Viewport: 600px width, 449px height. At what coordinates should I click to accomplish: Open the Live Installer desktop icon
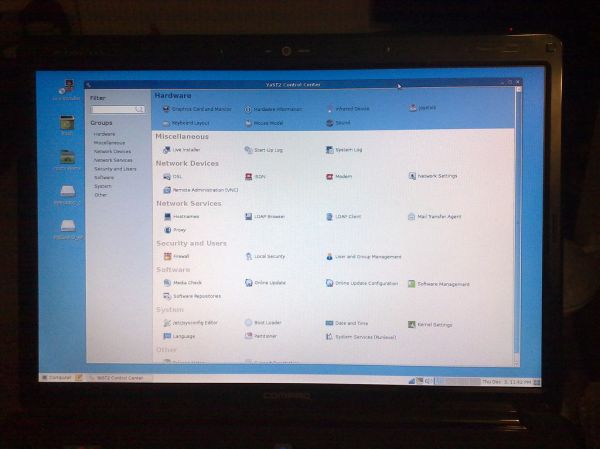click(x=67, y=90)
